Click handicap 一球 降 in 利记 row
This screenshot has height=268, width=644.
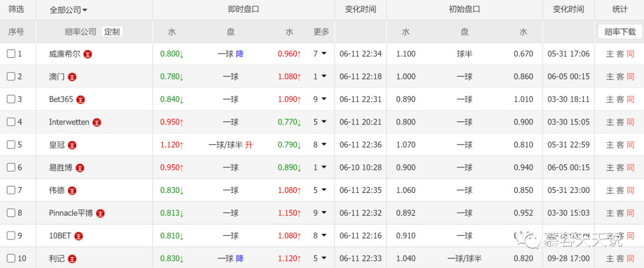pos(230,258)
